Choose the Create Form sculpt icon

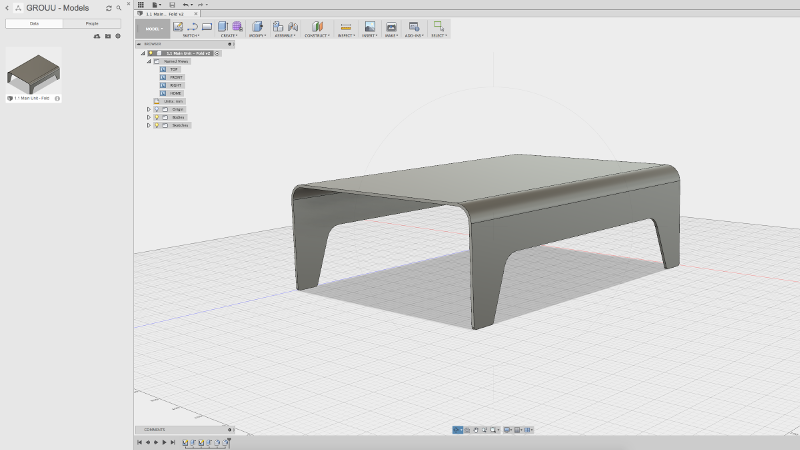237,27
